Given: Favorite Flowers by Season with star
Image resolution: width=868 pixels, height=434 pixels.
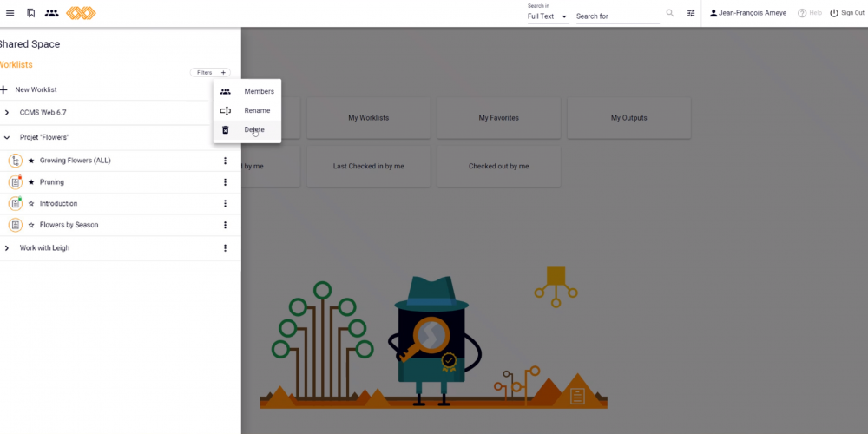Looking at the screenshot, I should click(31, 225).
